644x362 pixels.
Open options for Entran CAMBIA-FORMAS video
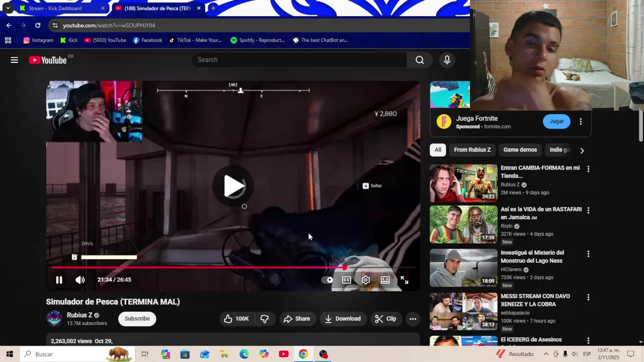[x=588, y=169]
